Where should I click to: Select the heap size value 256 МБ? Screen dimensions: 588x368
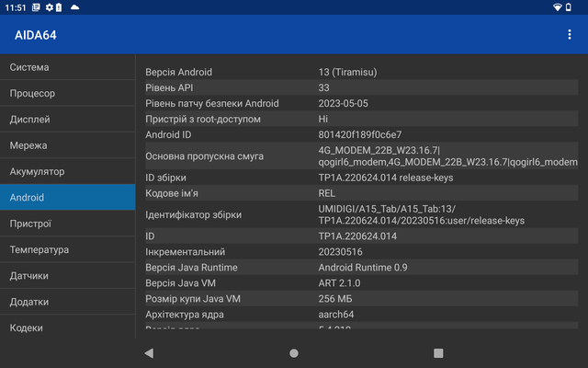coord(335,299)
